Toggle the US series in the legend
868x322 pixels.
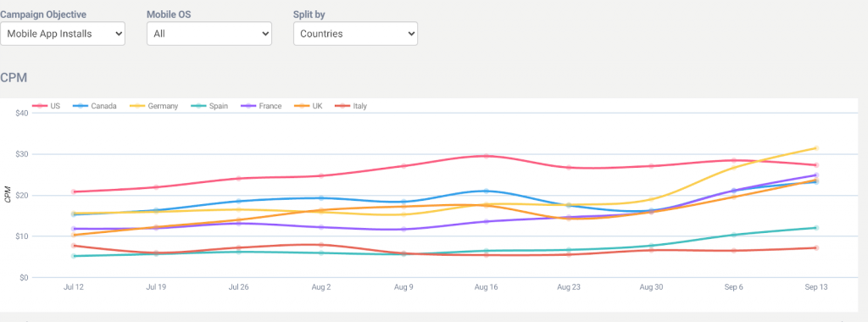tap(47, 106)
